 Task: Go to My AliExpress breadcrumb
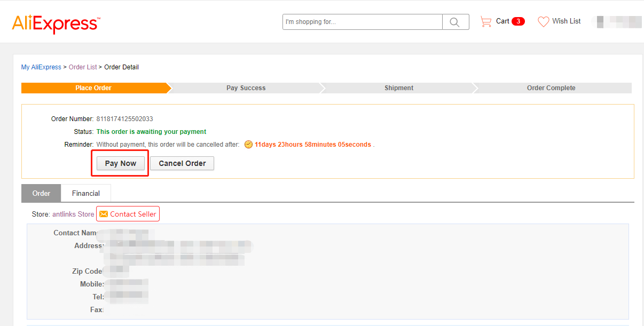pos(41,67)
